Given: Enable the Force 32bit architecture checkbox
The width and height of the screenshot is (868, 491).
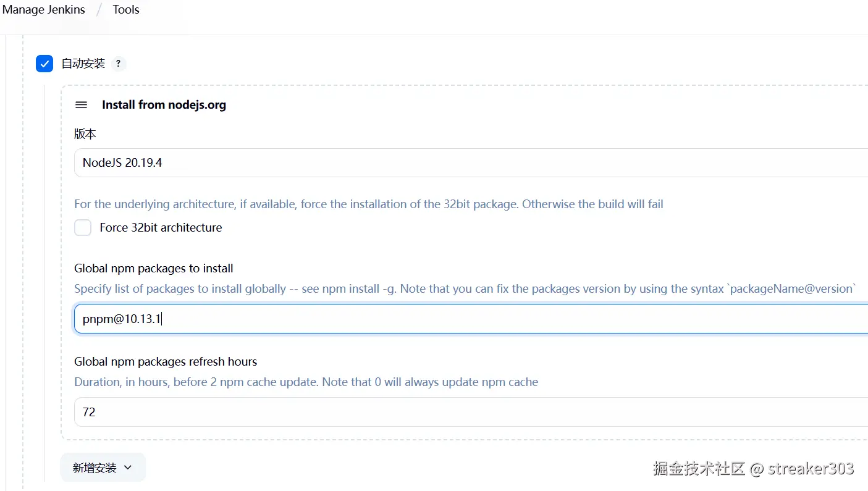Looking at the screenshot, I should [83, 228].
